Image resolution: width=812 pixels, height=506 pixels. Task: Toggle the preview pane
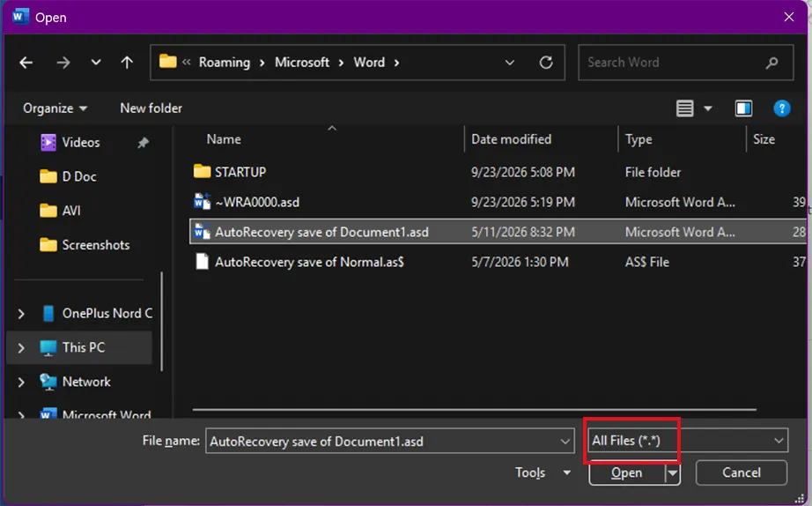743,108
